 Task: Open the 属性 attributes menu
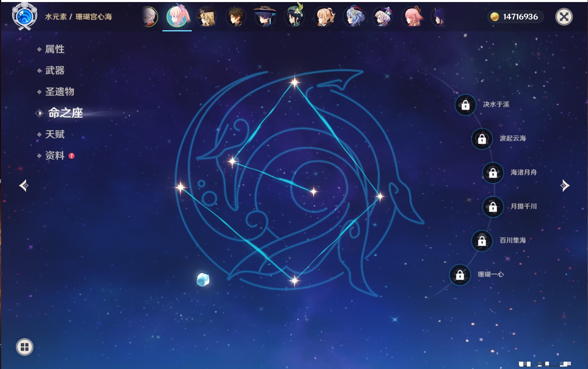click(x=55, y=49)
